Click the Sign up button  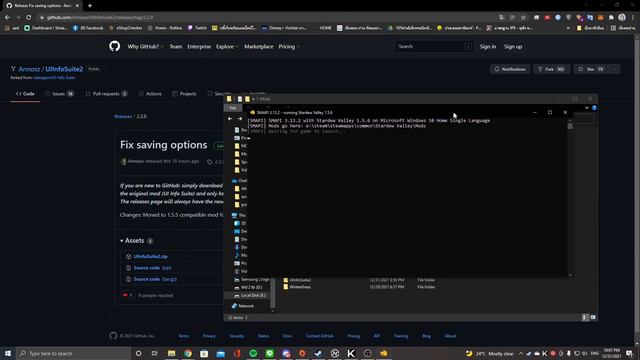513,47
